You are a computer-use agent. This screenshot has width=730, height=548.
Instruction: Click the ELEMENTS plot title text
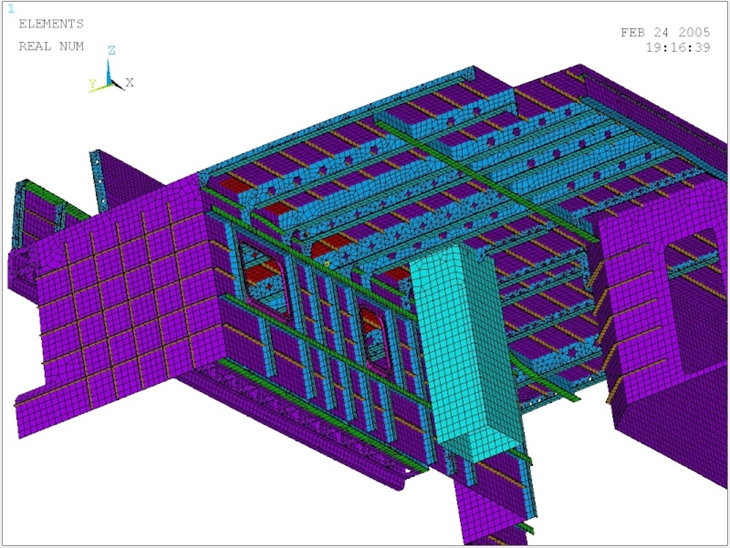pyautogui.click(x=51, y=24)
